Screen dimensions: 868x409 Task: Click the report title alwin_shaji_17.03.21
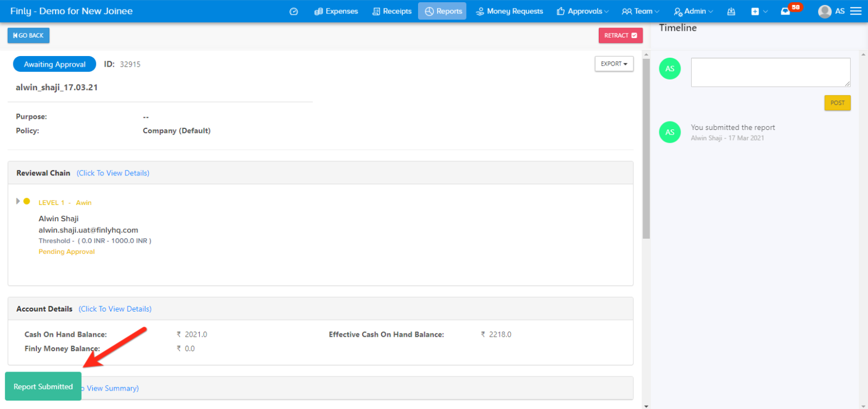tap(57, 88)
